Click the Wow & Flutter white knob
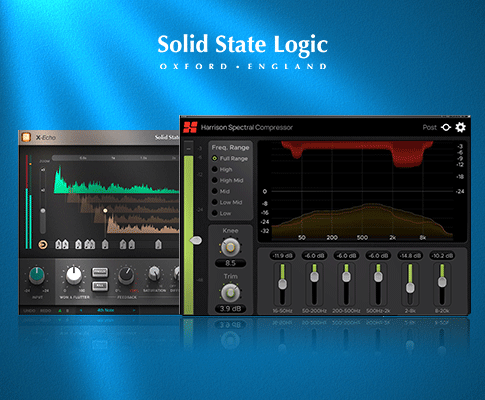 tap(74, 275)
